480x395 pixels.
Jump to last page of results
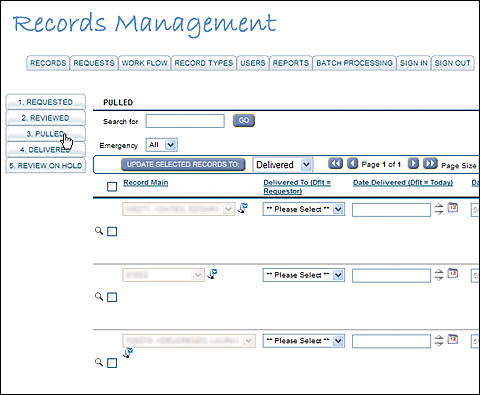(430, 164)
